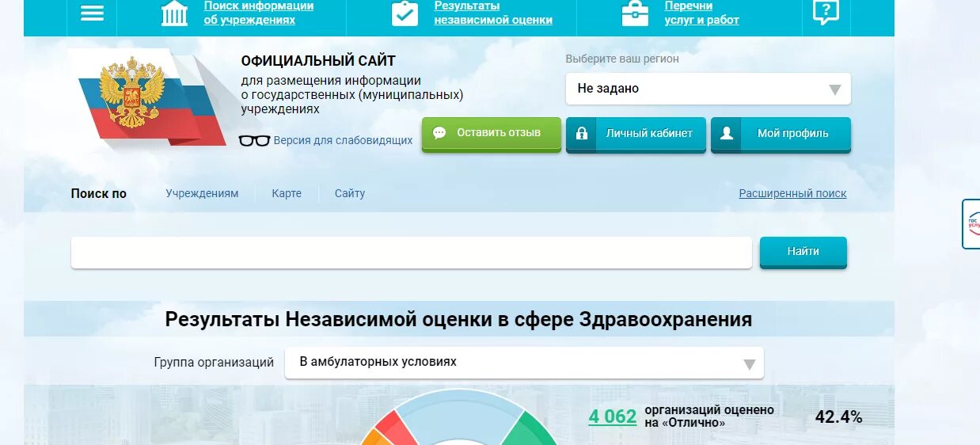The height and width of the screenshot is (445, 980).
Task: Open the help question mark icon
Action: click(826, 11)
